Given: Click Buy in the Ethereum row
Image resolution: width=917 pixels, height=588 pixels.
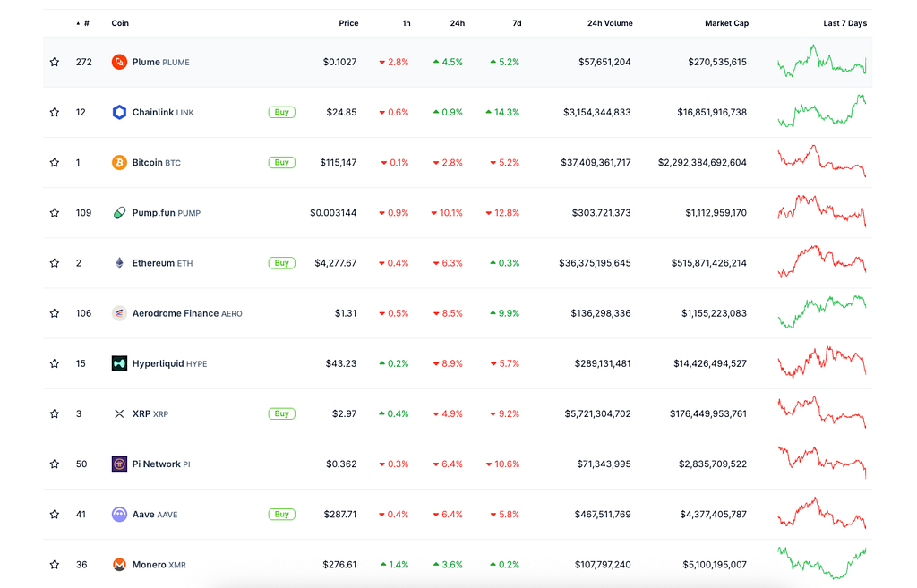Looking at the screenshot, I should click(x=282, y=263).
